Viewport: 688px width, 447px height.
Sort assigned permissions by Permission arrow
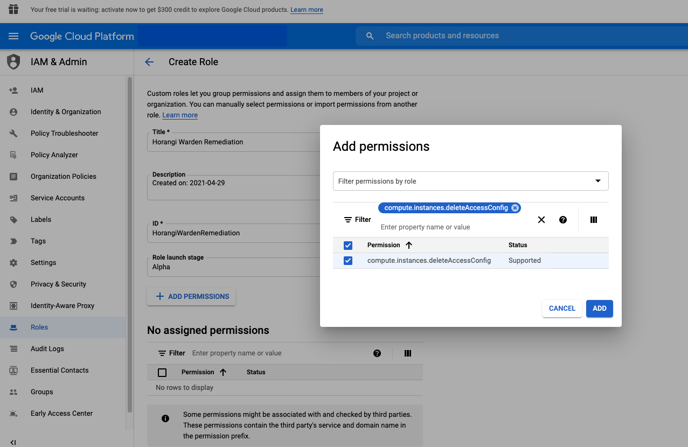coord(223,372)
